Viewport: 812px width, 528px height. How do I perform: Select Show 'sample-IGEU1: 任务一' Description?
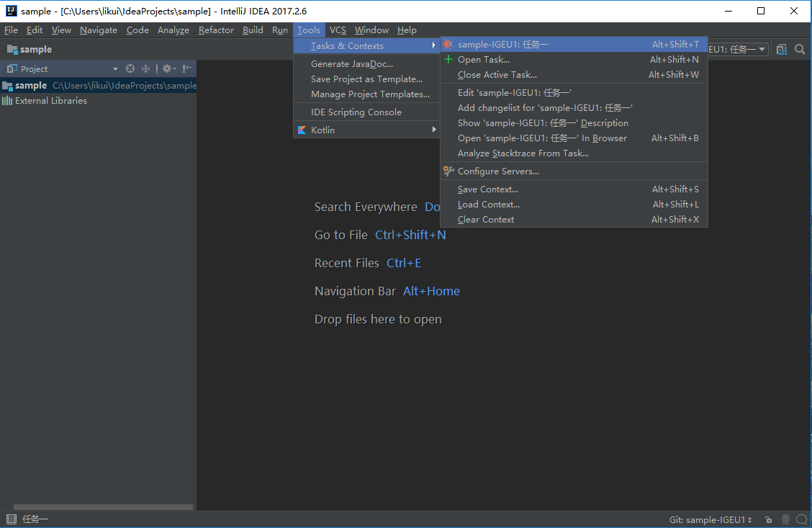pos(574,122)
